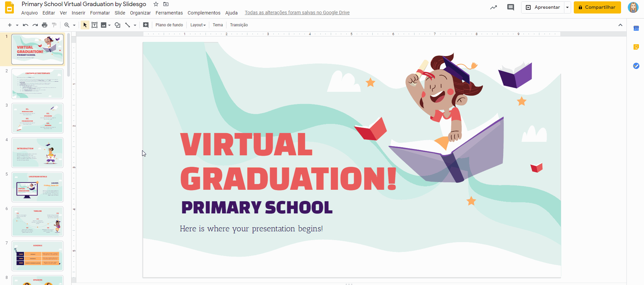The height and width of the screenshot is (285, 644).
Task: Click the filmstrip vertical scrollbar
Action: 69,55
